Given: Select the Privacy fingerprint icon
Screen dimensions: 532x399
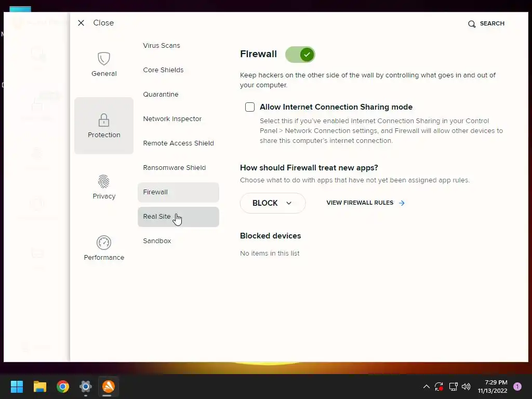Looking at the screenshot, I should pyautogui.click(x=104, y=181).
